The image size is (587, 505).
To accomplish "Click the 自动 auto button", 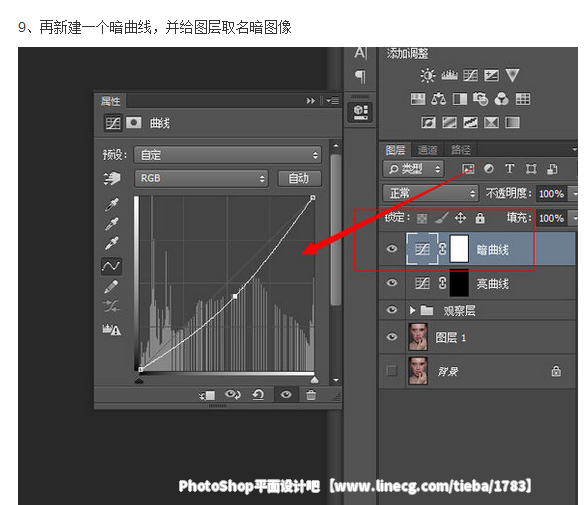I will 299,178.
